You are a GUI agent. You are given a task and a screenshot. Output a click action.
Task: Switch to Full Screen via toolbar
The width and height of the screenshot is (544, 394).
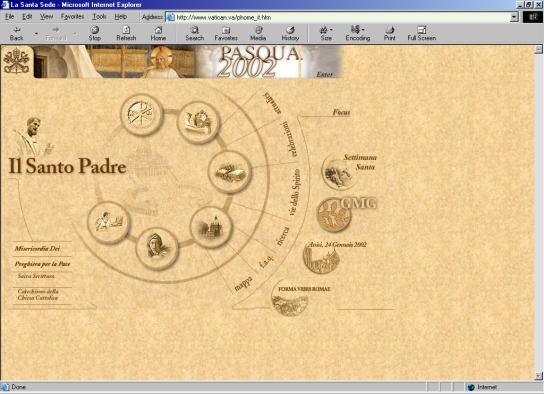tap(422, 33)
